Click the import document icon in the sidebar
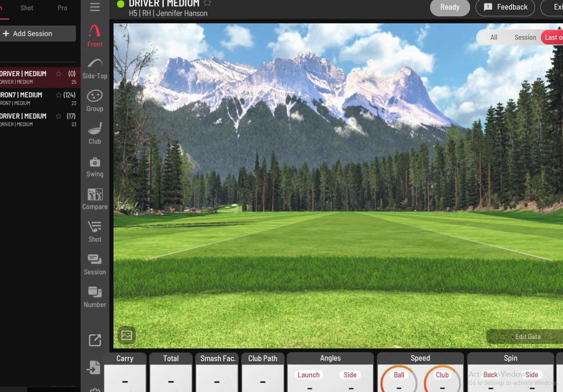This screenshot has height=392, width=563. [x=94, y=368]
